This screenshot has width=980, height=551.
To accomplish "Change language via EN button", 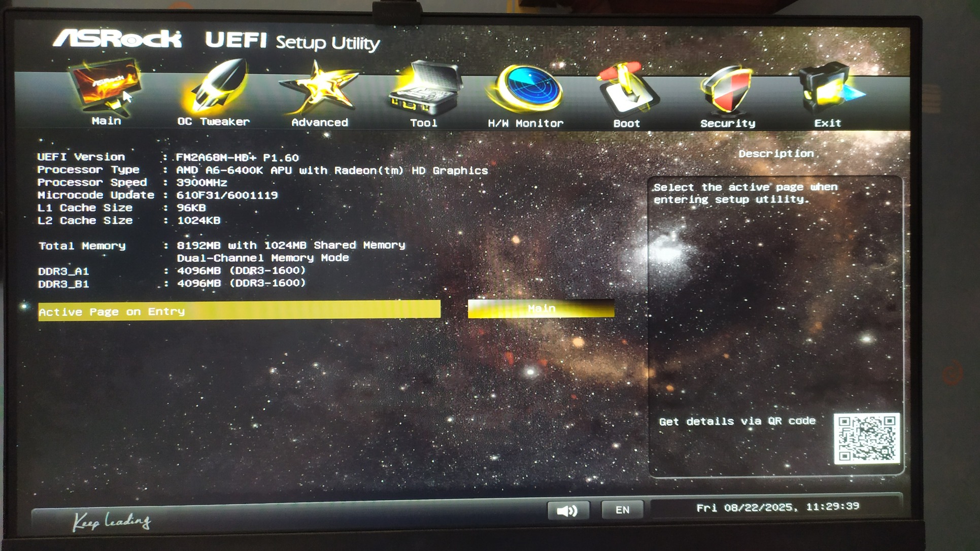I will click(x=622, y=510).
